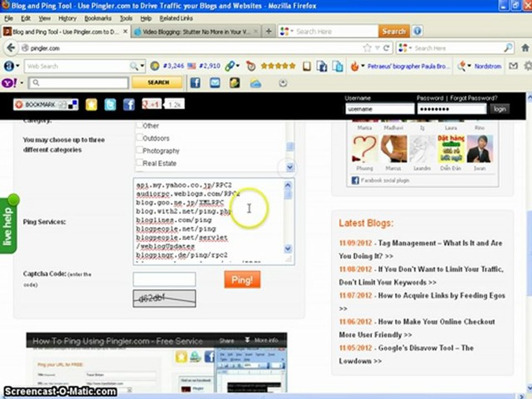Click the yellow Yahoo SEARCH button

point(158,83)
